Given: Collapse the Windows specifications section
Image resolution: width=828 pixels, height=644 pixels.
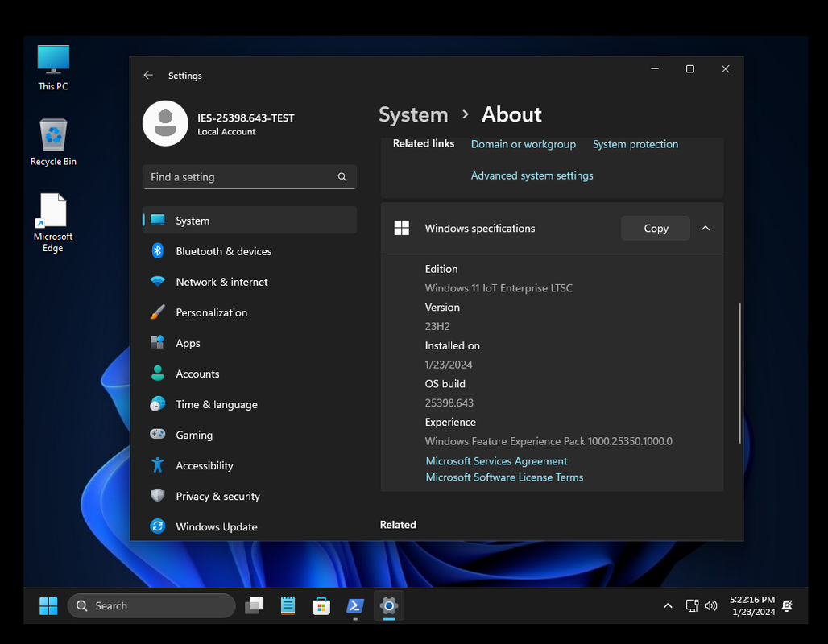Looking at the screenshot, I should click(x=706, y=229).
